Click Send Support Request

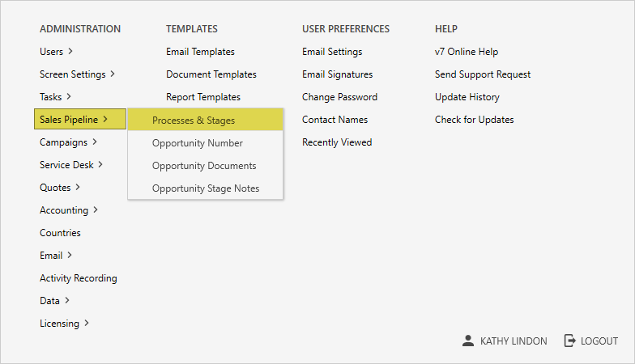click(x=482, y=74)
